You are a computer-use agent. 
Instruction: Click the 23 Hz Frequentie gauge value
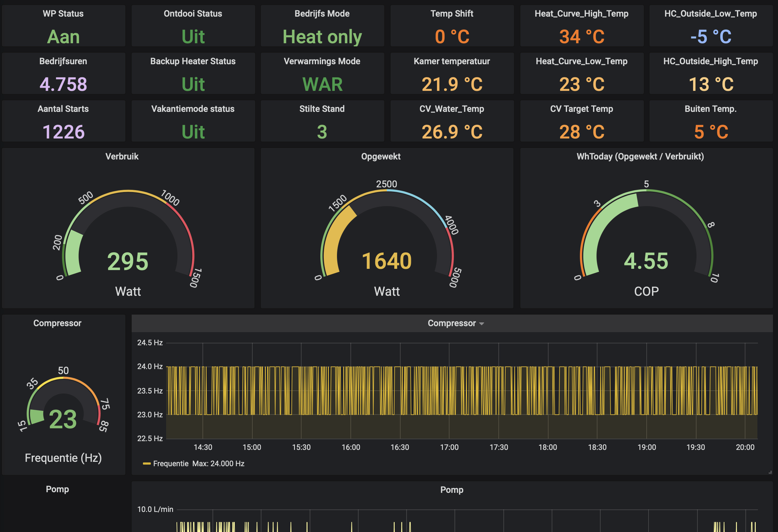click(x=63, y=420)
